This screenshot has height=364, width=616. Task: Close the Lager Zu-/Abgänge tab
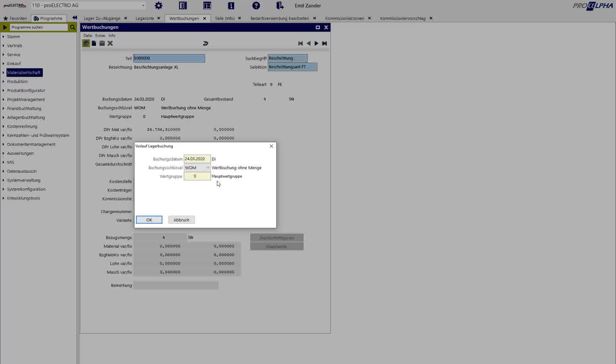point(125,18)
